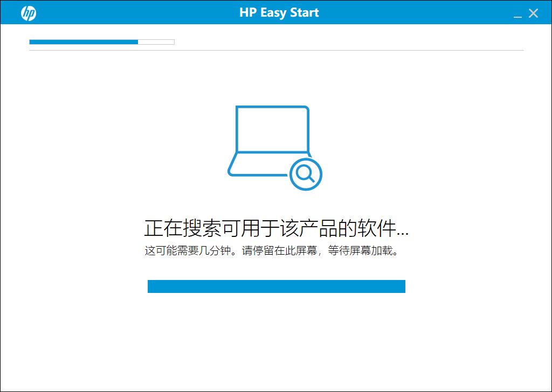Image resolution: width=552 pixels, height=392 pixels.
Task: Click the unfilled portion of the top progress bar
Action: click(x=156, y=41)
